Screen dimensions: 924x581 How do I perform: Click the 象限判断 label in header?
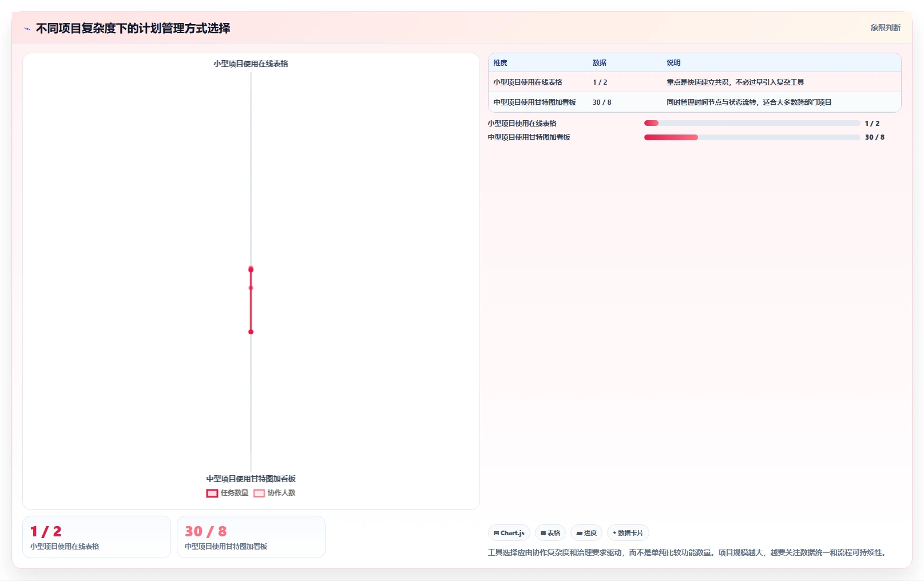click(885, 27)
